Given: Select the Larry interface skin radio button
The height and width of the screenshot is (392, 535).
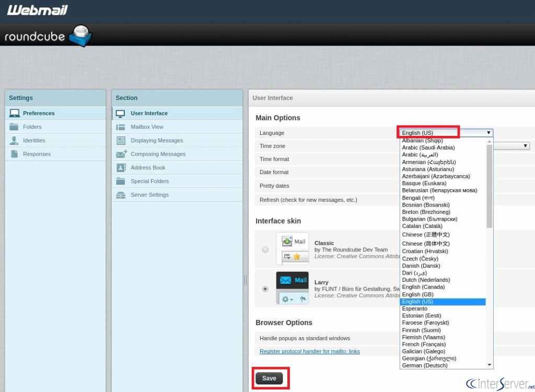Looking at the screenshot, I should [265, 289].
